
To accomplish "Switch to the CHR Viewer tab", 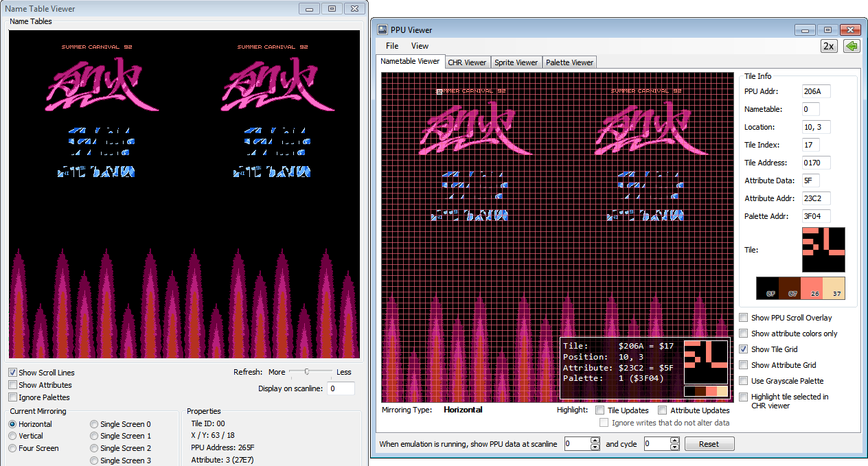I will [467, 62].
